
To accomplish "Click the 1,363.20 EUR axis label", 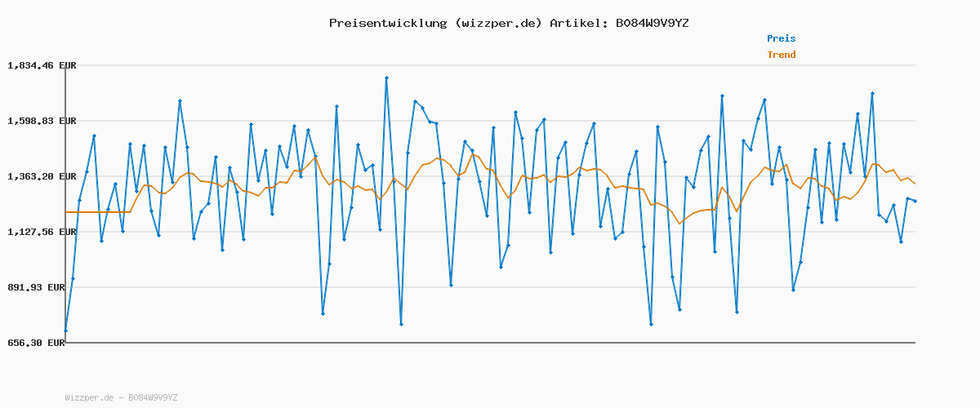I will pyautogui.click(x=42, y=176).
